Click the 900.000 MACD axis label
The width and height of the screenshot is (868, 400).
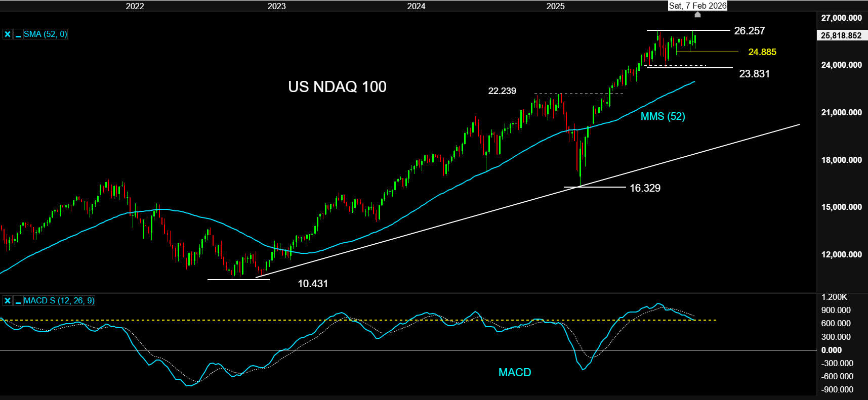[x=836, y=310]
